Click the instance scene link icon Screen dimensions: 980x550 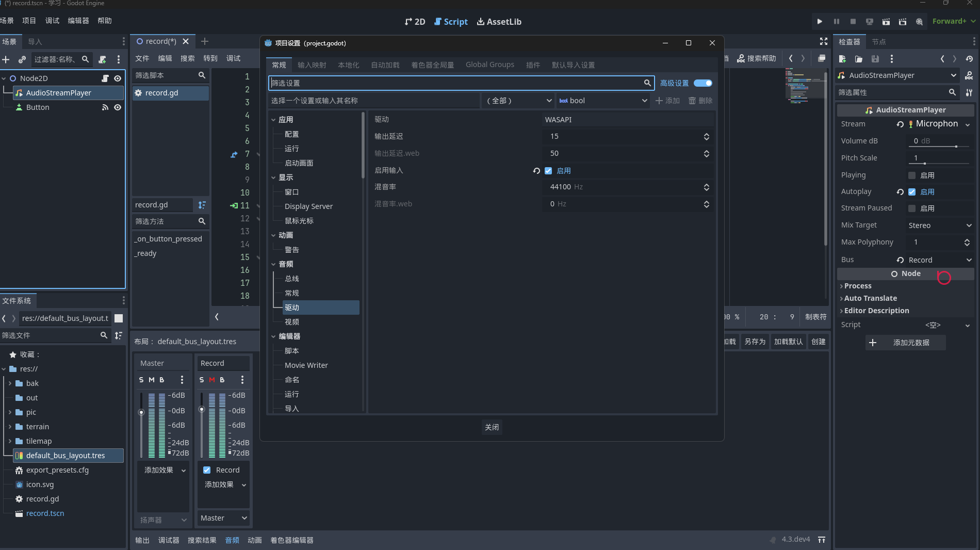point(22,59)
